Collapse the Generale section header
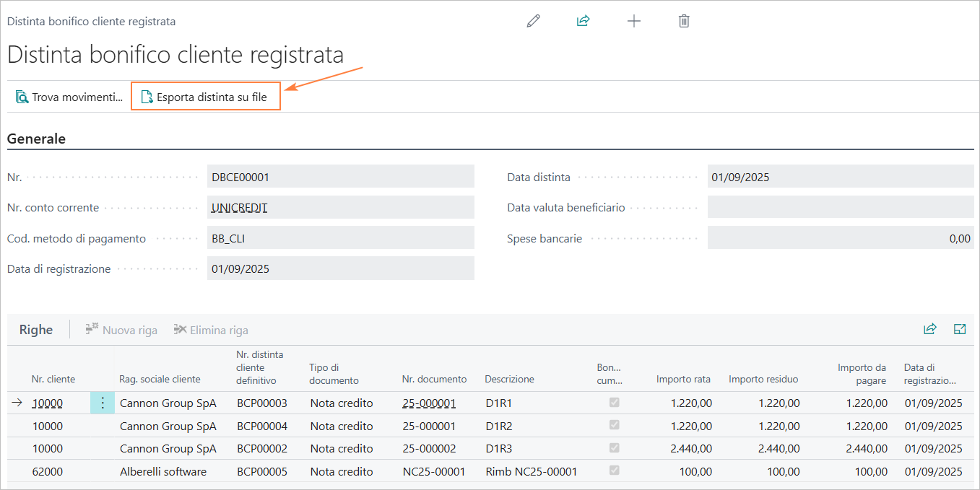The width and height of the screenshot is (980, 490). (x=36, y=139)
